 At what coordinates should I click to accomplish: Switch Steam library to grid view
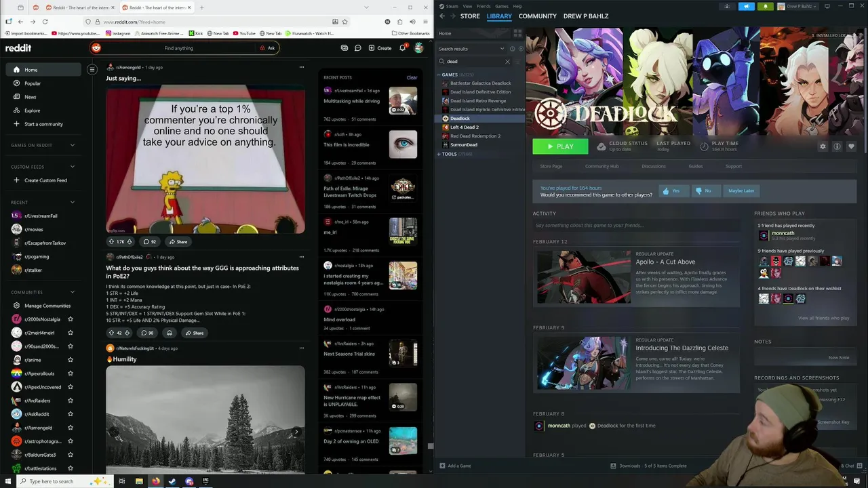(517, 33)
